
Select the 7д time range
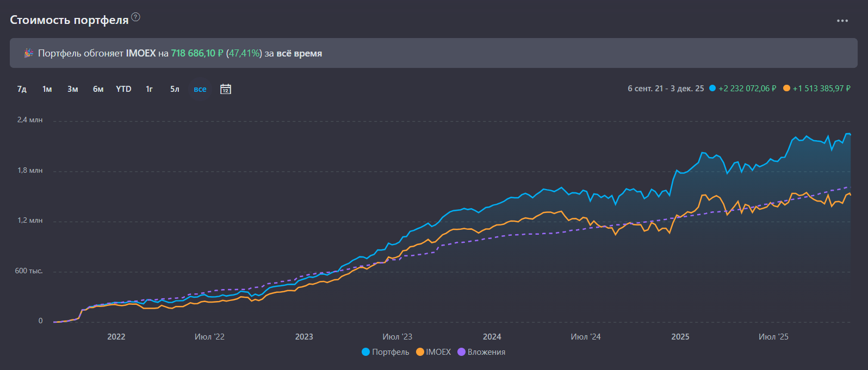[x=22, y=89]
